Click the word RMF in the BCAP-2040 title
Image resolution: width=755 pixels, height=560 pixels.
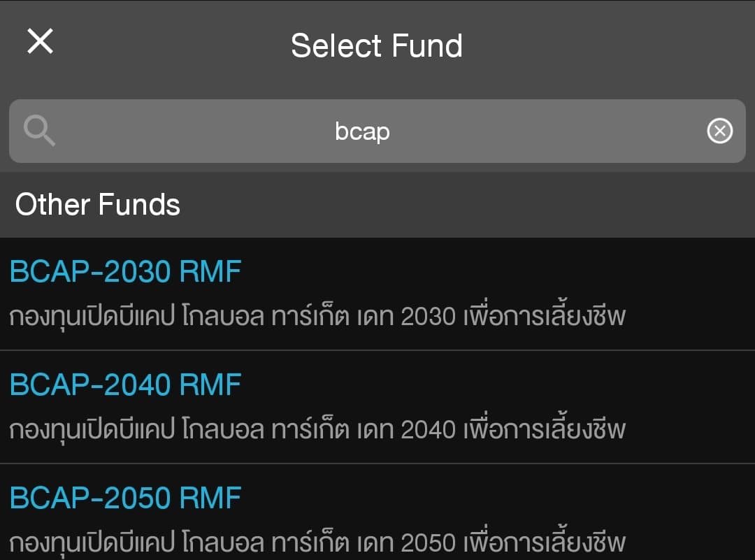[210, 385]
